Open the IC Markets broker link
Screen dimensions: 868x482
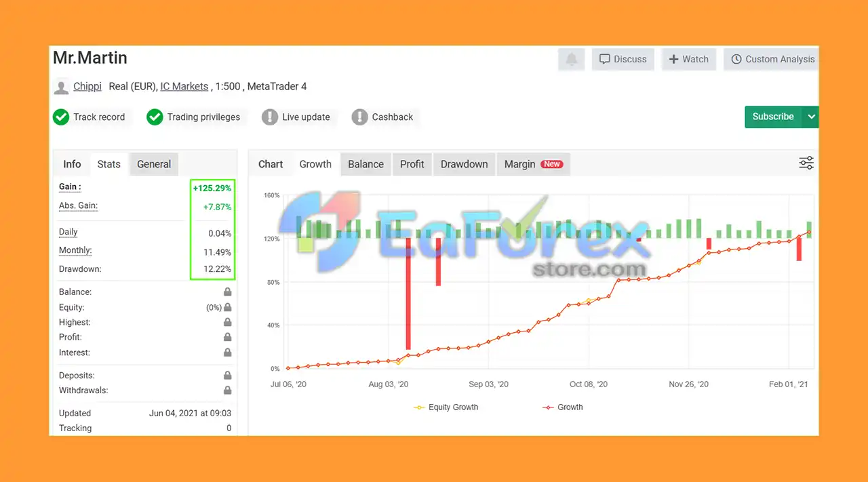click(184, 86)
